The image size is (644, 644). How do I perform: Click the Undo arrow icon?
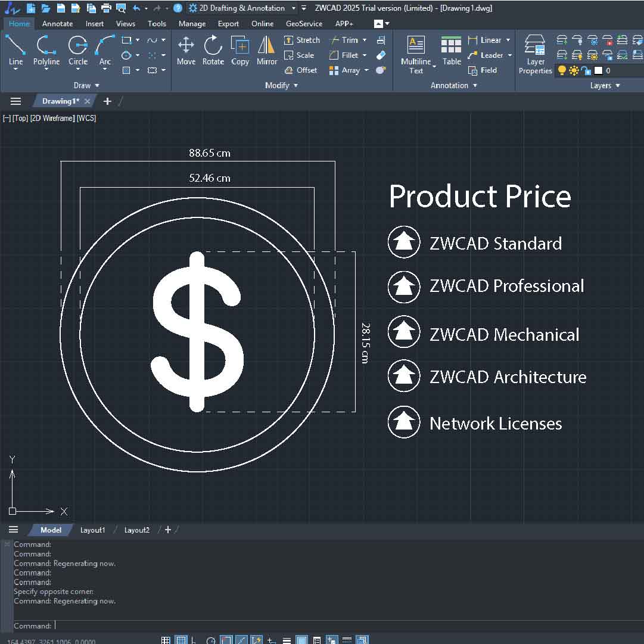(x=137, y=8)
